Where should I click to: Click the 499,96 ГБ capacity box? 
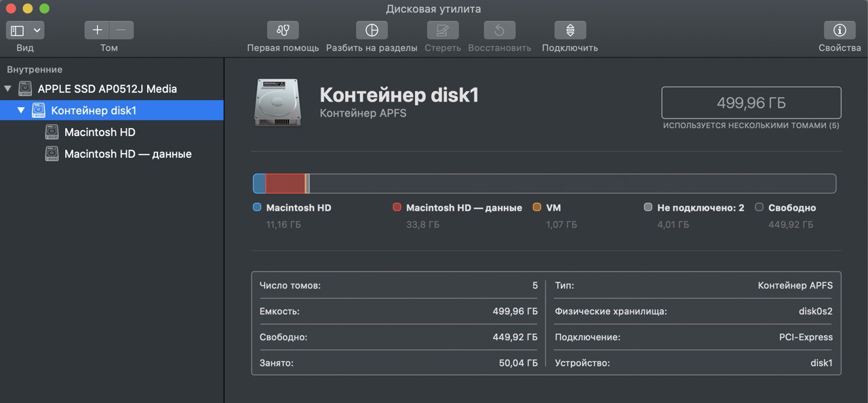[x=751, y=103]
